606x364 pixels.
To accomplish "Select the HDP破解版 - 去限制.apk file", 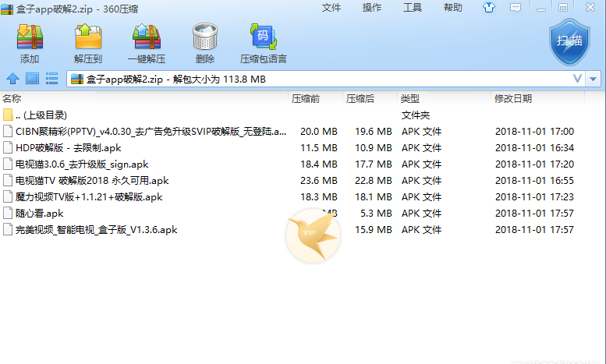I will [x=68, y=148].
